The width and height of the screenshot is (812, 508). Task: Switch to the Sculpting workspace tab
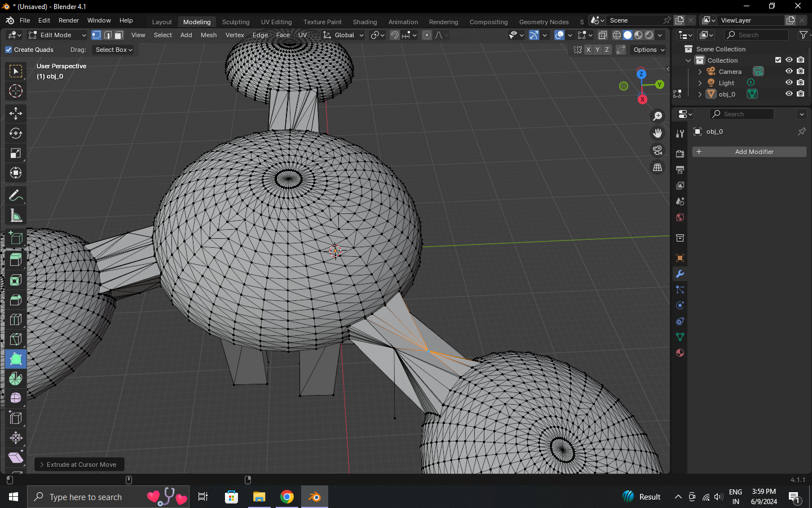(236, 22)
